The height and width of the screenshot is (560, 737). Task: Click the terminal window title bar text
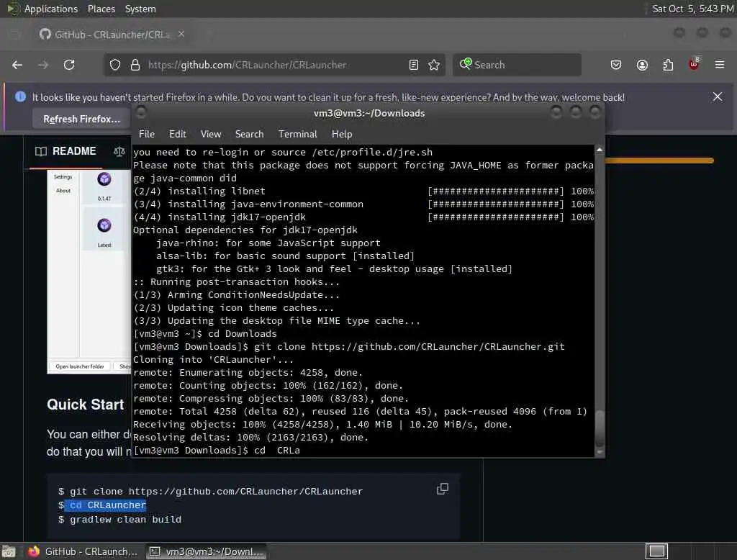point(369,113)
